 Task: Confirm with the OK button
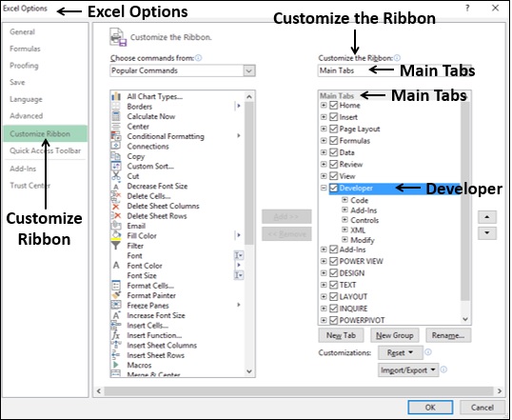coord(430,408)
